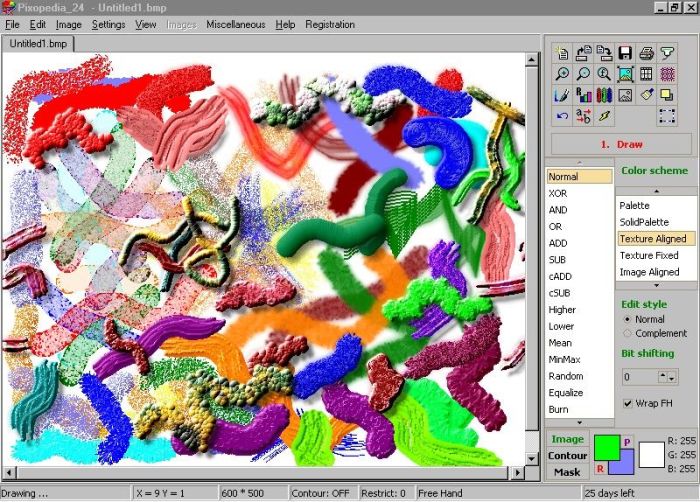Click the green foreground color swatch

point(607,448)
